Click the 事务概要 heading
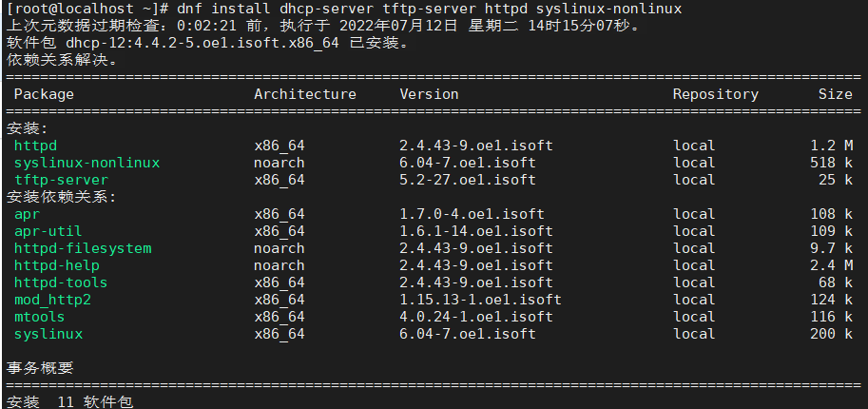This screenshot has height=409, width=868. tap(40, 368)
